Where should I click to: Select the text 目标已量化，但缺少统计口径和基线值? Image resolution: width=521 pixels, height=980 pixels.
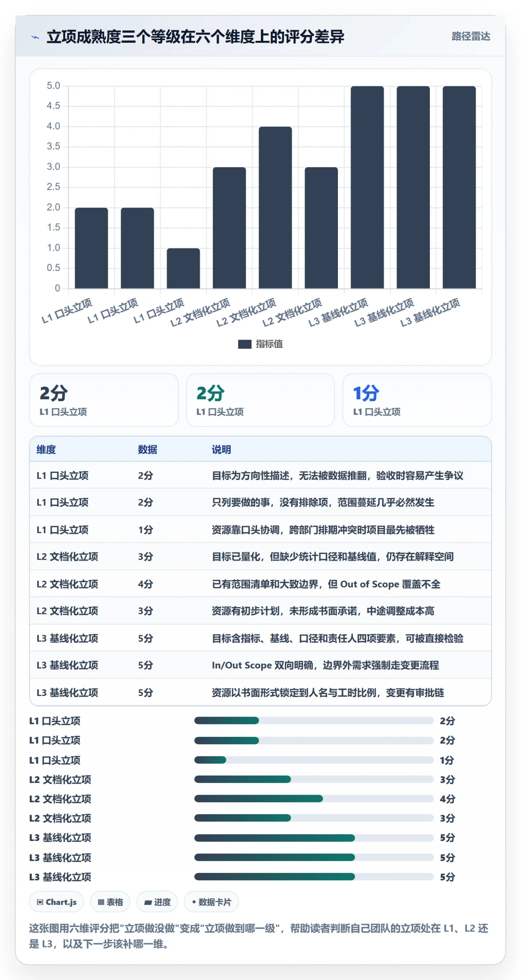pyautogui.click(x=294, y=557)
